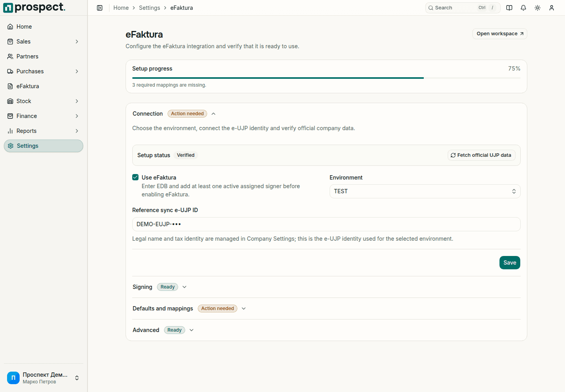The image size is (565, 392).
Task: Switch theme with the sun icon
Action: click(x=538, y=8)
